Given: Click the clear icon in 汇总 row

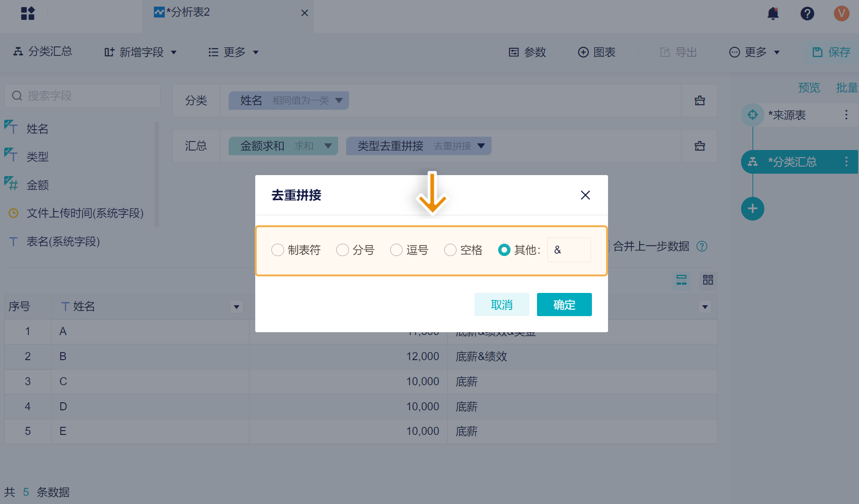Looking at the screenshot, I should tap(699, 146).
